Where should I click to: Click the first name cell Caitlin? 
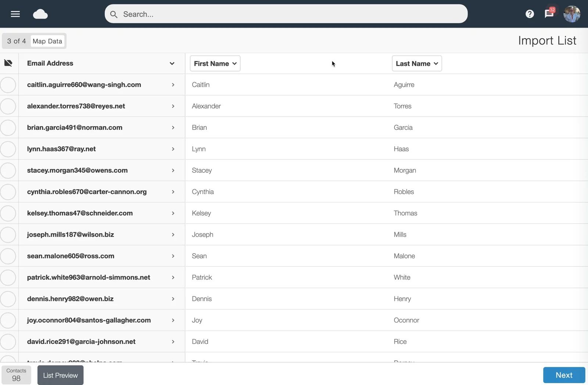coord(201,85)
